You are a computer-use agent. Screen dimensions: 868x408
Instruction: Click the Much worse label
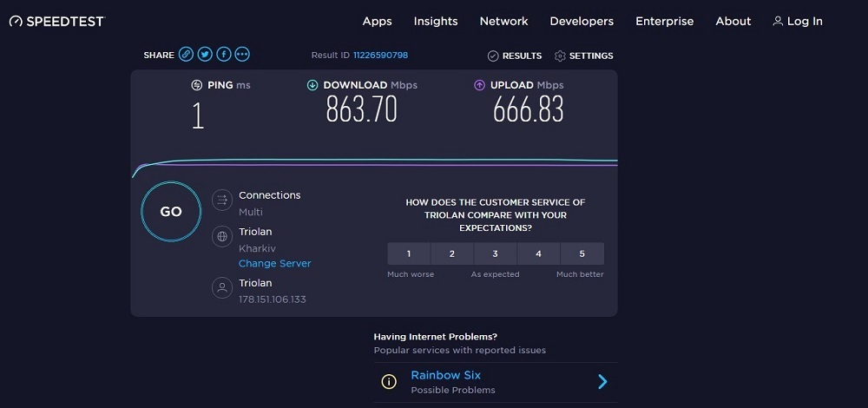click(411, 274)
